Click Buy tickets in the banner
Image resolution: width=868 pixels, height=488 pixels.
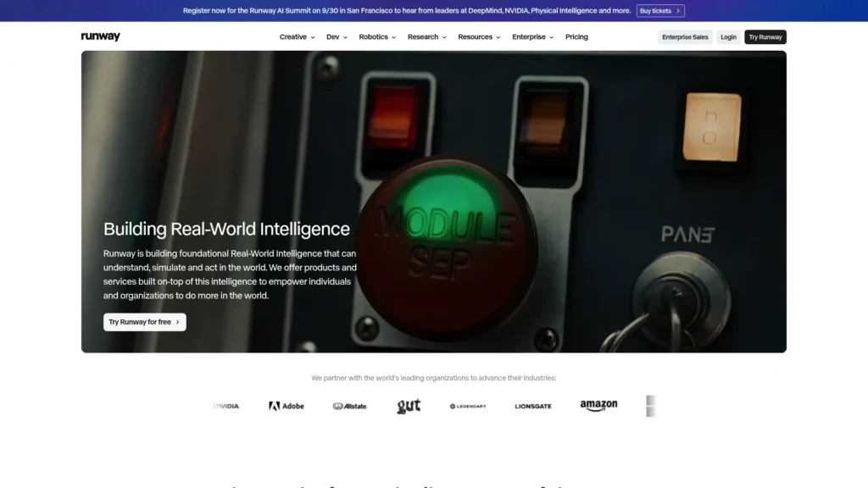tap(659, 10)
